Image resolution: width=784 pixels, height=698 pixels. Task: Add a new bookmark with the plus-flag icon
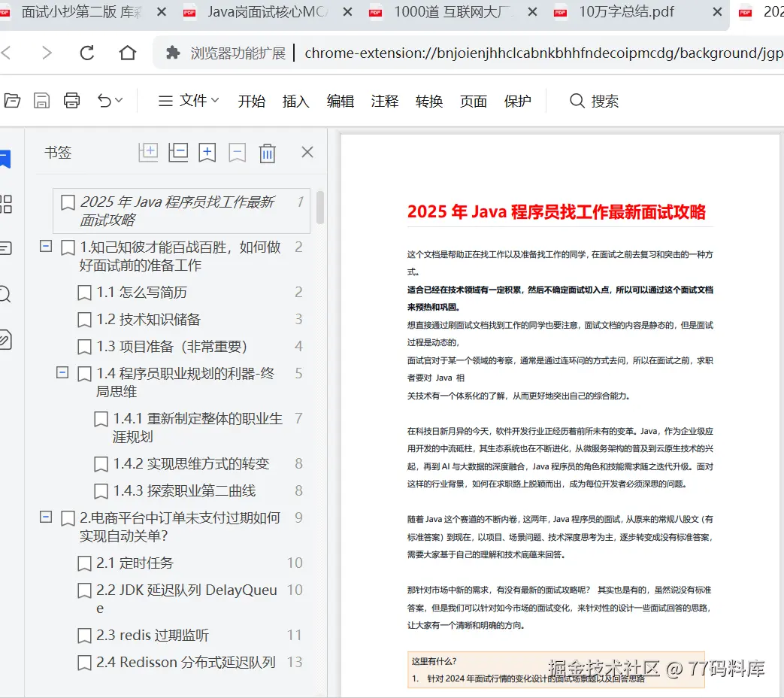(207, 152)
